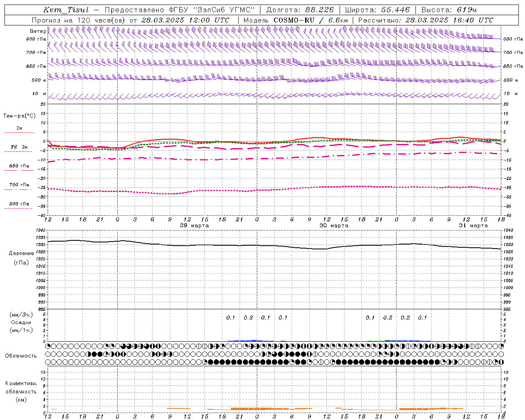The height and width of the screenshot is (420, 525).
Task: Click the left "10 м" wind level label
Action: 39,94
